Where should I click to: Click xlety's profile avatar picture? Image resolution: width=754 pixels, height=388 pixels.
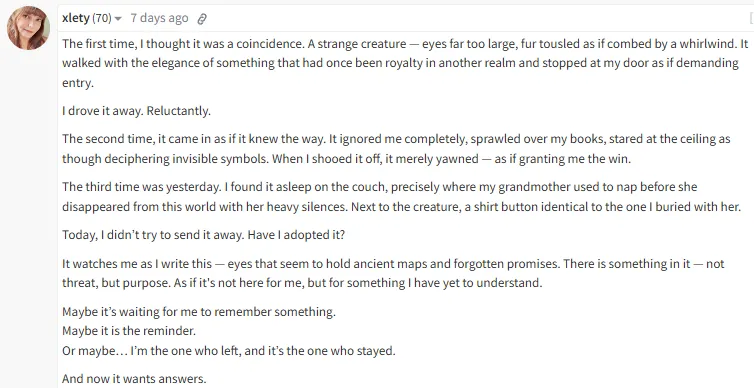(x=28, y=28)
